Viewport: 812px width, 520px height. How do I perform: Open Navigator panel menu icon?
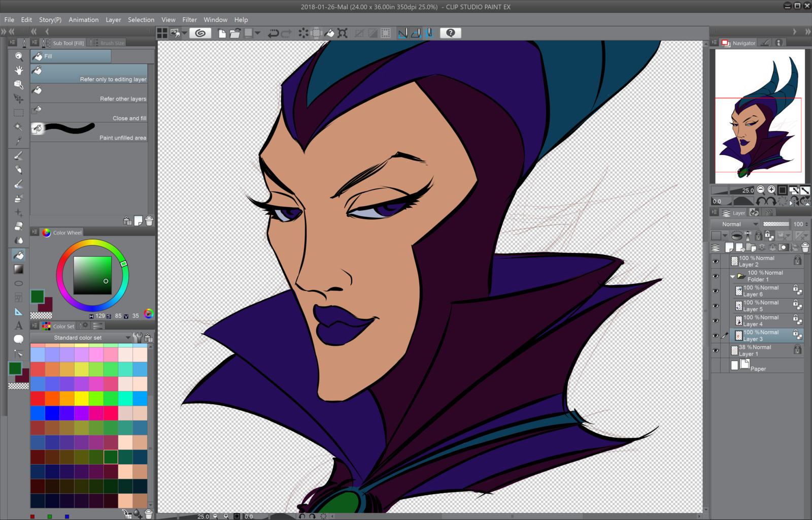715,43
